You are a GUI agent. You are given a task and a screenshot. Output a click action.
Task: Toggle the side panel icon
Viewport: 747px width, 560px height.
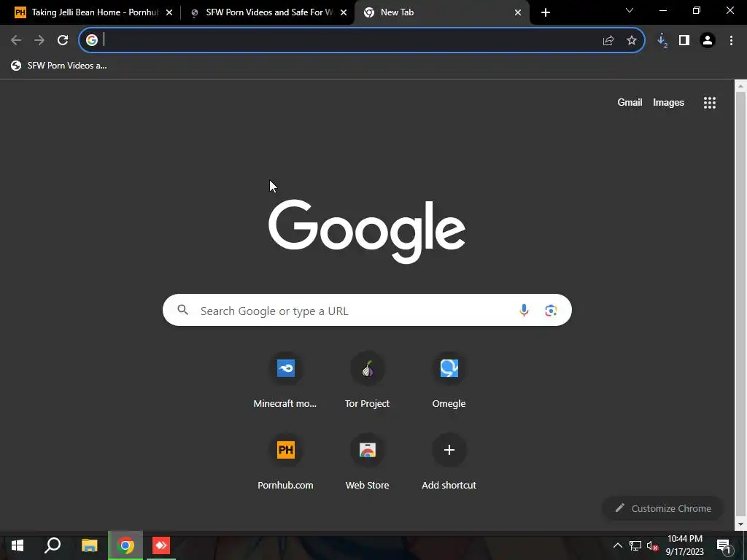coord(684,41)
